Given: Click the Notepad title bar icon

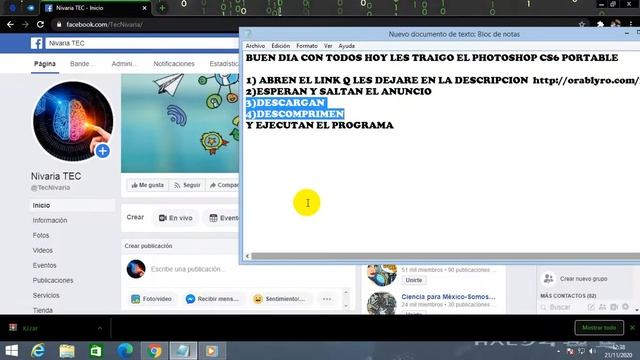Looking at the screenshot, I should 248,34.
